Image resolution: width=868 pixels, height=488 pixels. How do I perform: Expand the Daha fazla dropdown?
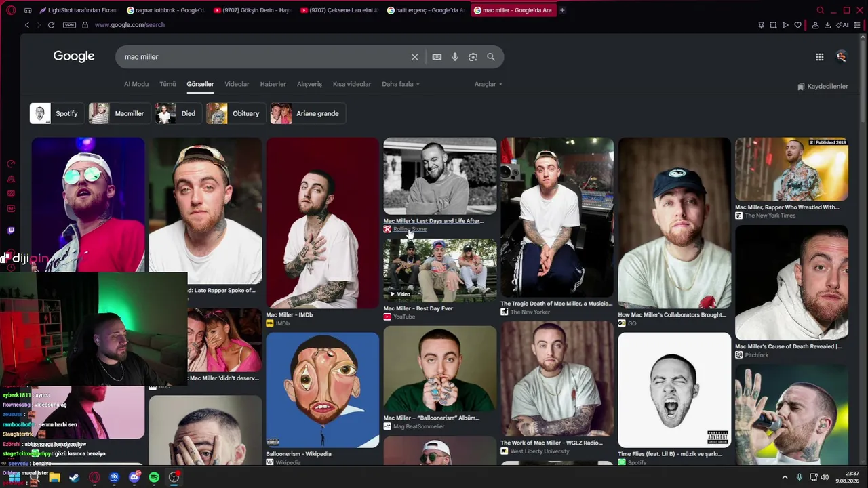point(401,84)
